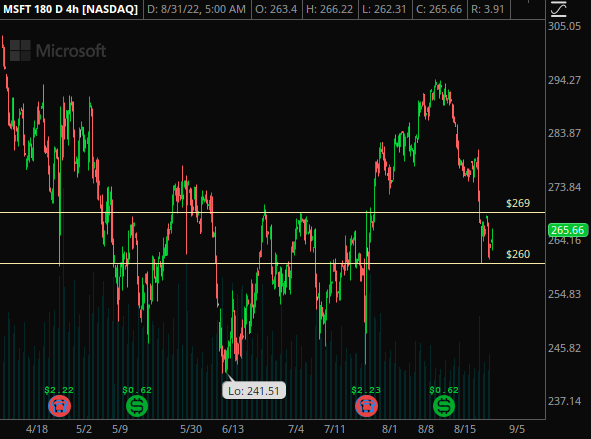Select the $260 price level label
This screenshot has width=591, height=439.
point(518,254)
